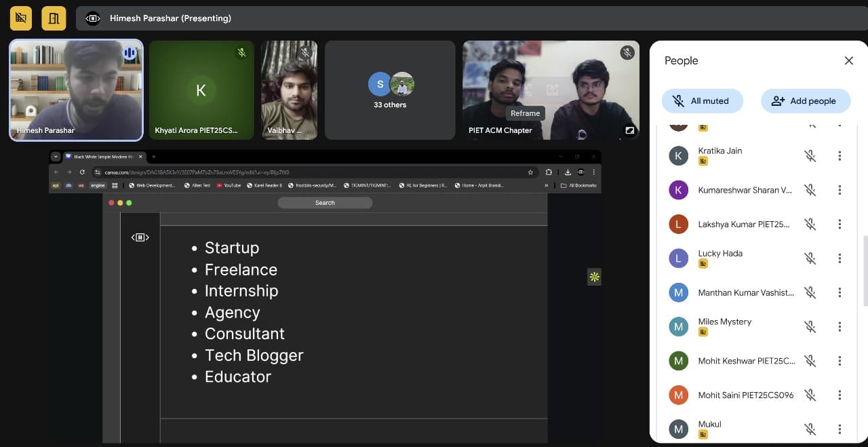Toggle mute for Mohit Keshwar
Image resolution: width=868 pixels, height=447 pixels.
click(810, 361)
